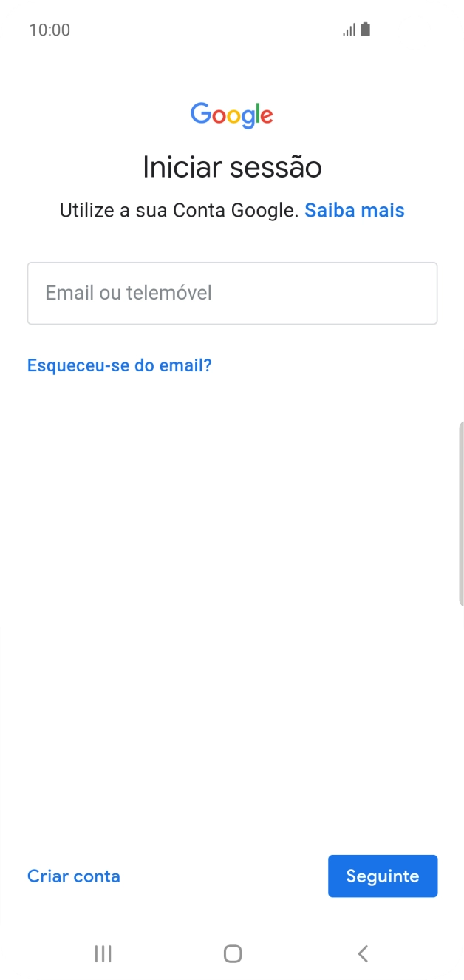
Task: Open recent apps from the navigation bar
Action: (102, 953)
